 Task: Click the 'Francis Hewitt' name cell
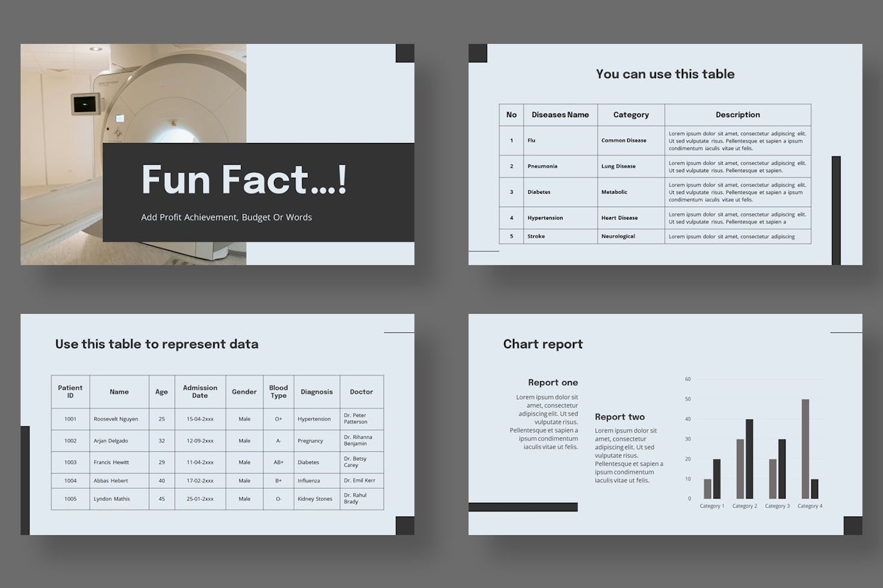[119, 462]
